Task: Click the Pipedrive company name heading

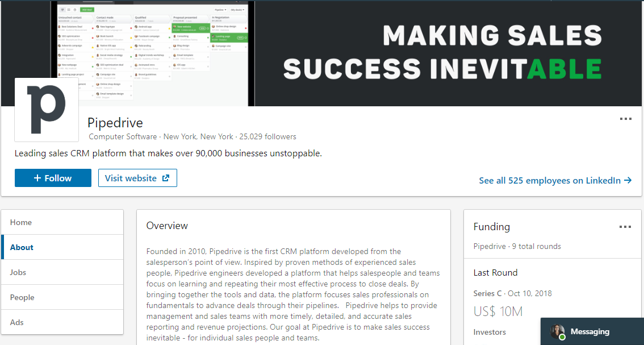Action: point(115,123)
